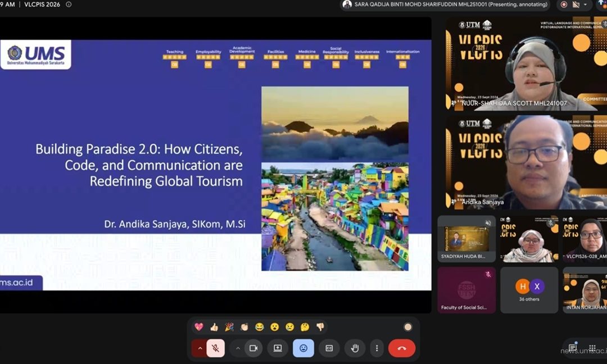607x364 pixels.
Task: Click the Teaching rating label on slide
Action: [175, 52]
